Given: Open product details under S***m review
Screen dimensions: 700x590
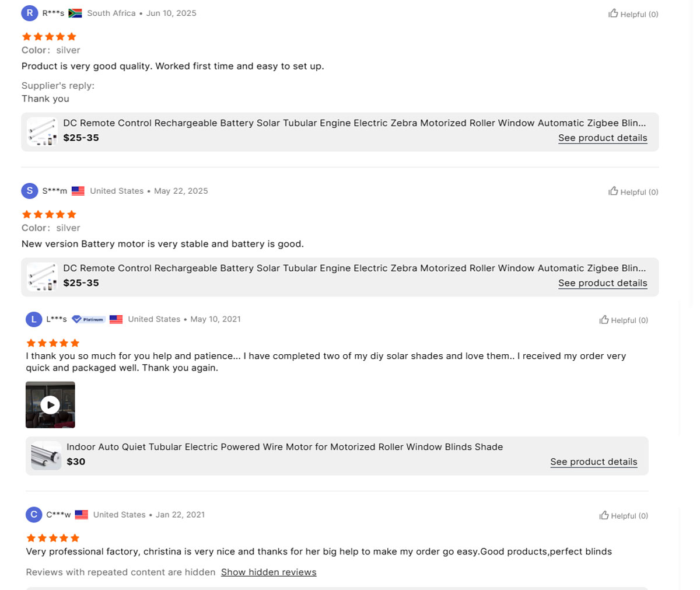Looking at the screenshot, I should coord(603,283).
